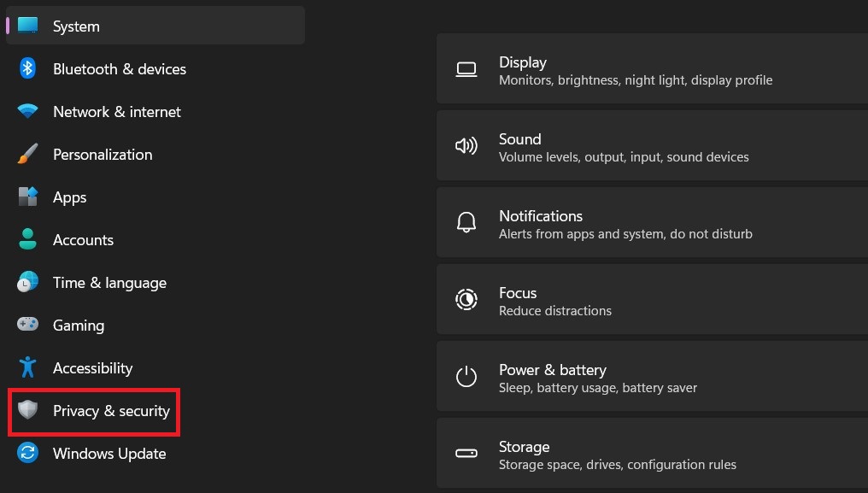Click the paintbrush Personalization icon
Viewport: 868px width, 493px height.
[x=28, y=155]
